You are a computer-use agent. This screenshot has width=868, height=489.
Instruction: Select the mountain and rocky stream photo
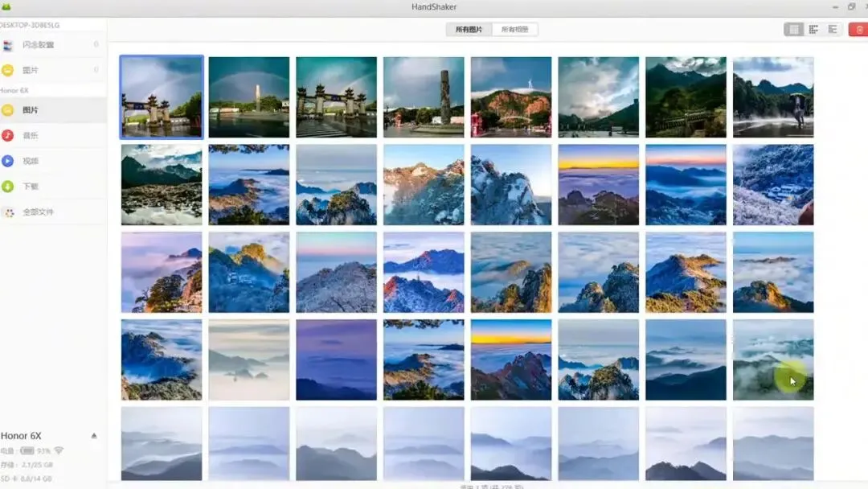(x=162, y=184)
